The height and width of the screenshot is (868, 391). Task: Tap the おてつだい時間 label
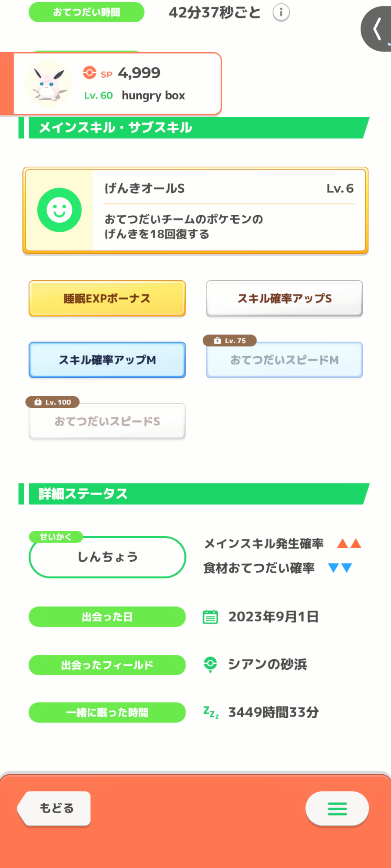pyautogui.click(x=86, y=12)
